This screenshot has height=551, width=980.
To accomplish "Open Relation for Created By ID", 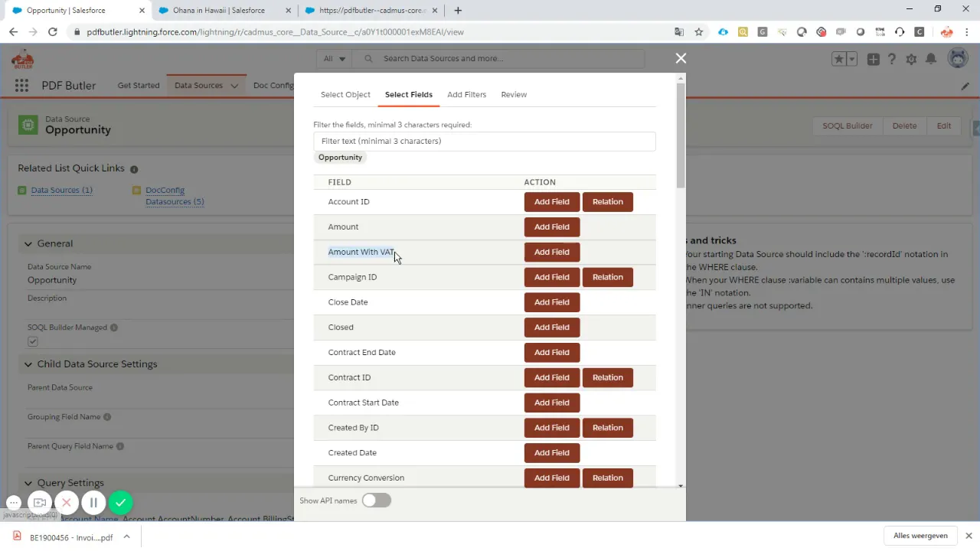I will (x=608, y=428).
